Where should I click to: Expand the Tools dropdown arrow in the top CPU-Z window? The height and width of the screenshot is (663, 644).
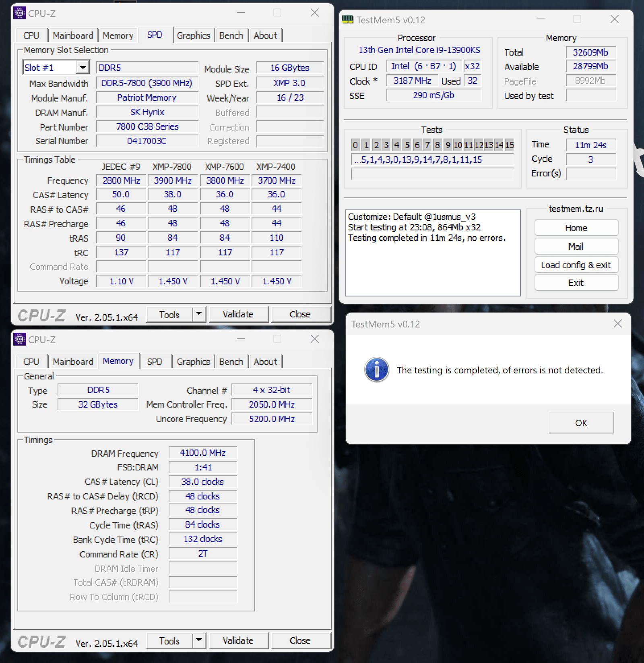point(199,314)
